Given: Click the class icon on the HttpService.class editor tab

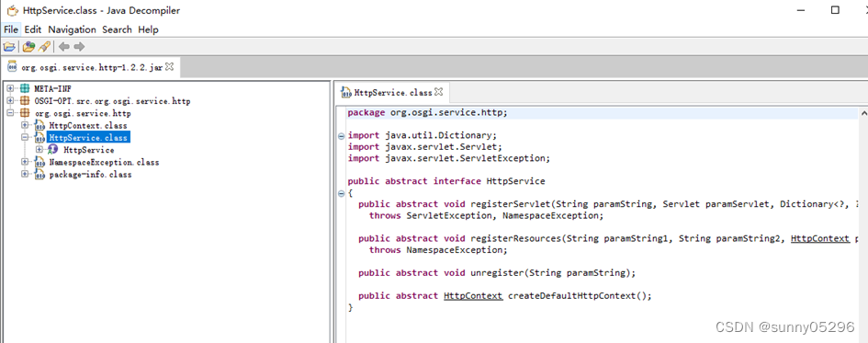Looking at the screenshot, I should 346,93.
